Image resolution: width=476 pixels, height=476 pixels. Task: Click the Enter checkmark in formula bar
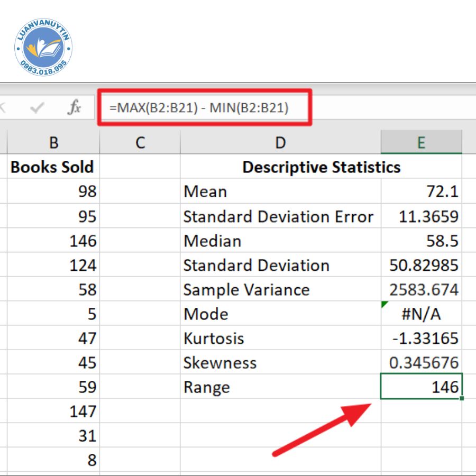click(37, 108)
